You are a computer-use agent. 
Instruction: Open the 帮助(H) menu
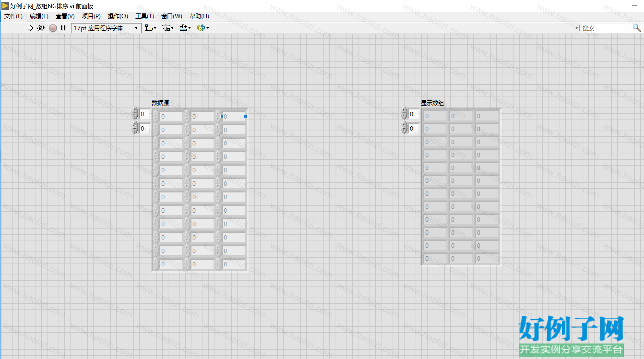pos(199,16)
